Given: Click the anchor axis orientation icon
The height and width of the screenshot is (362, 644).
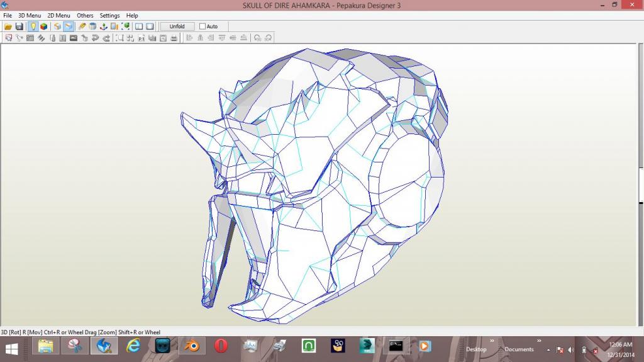Looking at the screenshot, I should (x=104, y=26).
